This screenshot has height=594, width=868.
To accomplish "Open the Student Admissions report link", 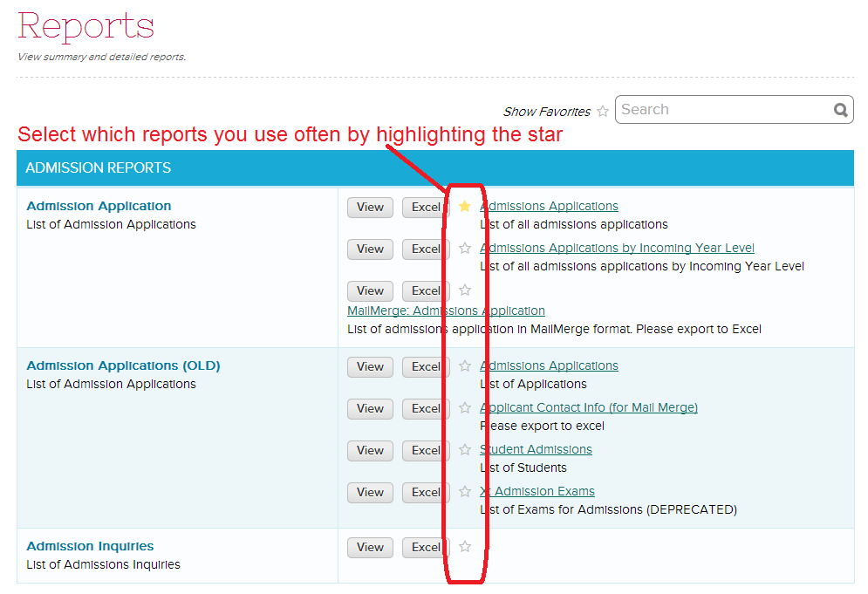I will click(536, 449).
